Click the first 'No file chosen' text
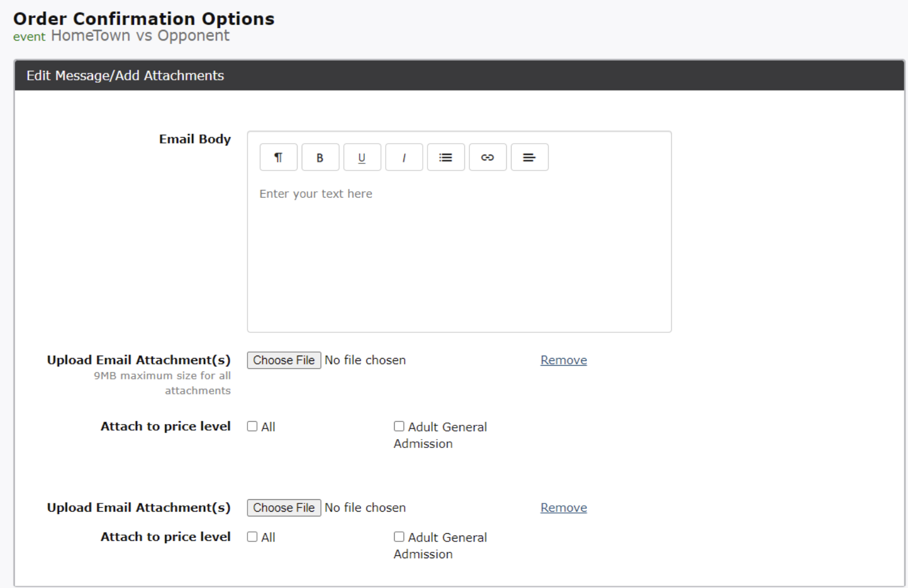The height and width of the screenshot is (588, 908). (365, 360)
